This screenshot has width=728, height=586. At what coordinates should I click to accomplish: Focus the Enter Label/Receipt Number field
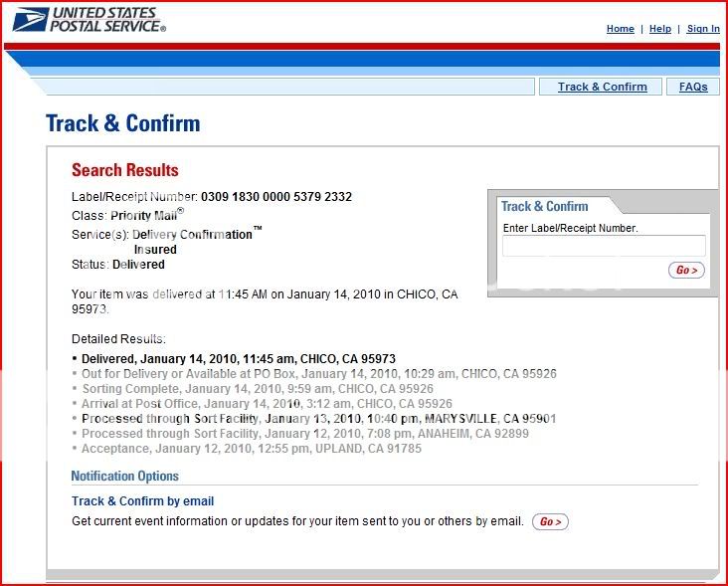[x=604, y=246]
